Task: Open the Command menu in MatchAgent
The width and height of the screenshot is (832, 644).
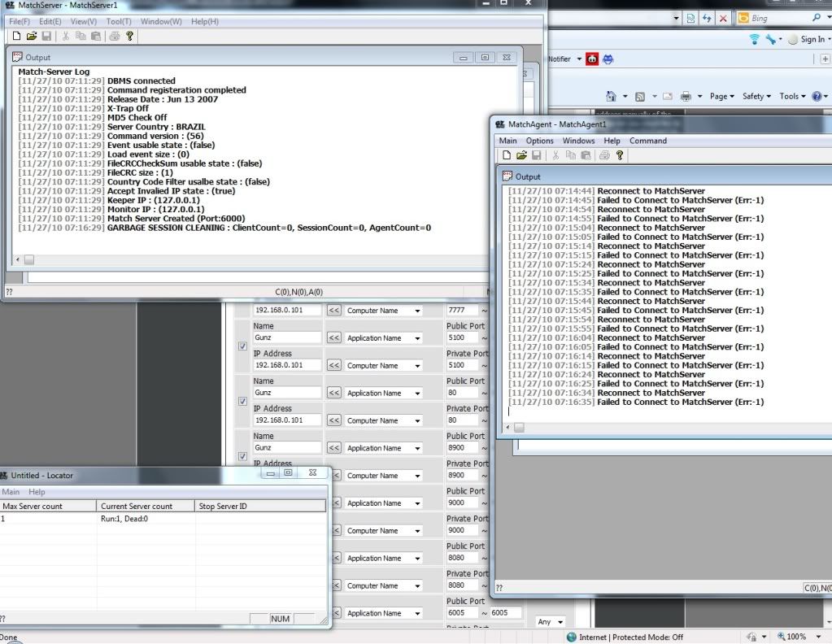Action: pos(647,141)
